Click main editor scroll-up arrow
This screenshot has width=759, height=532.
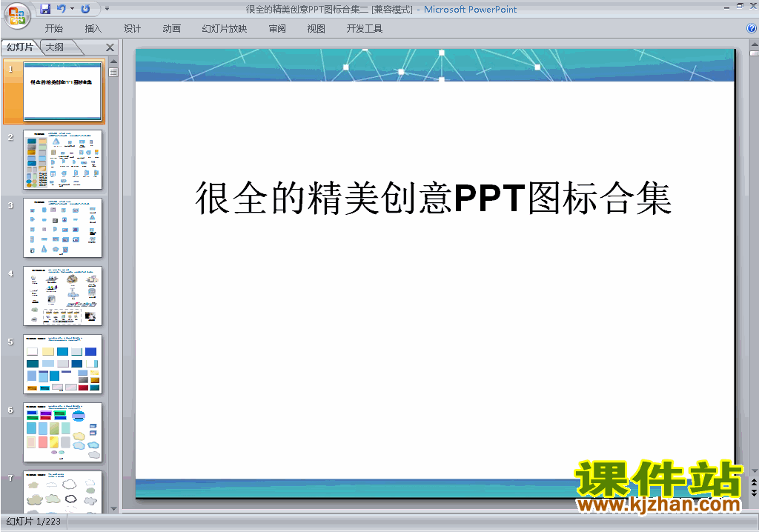pos(754,44)
